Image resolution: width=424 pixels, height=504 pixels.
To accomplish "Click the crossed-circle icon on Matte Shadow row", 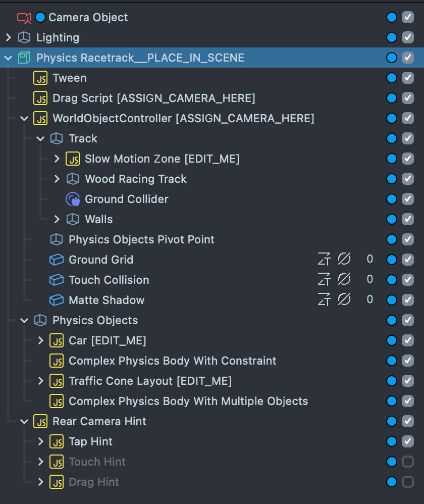I will 344,300.
